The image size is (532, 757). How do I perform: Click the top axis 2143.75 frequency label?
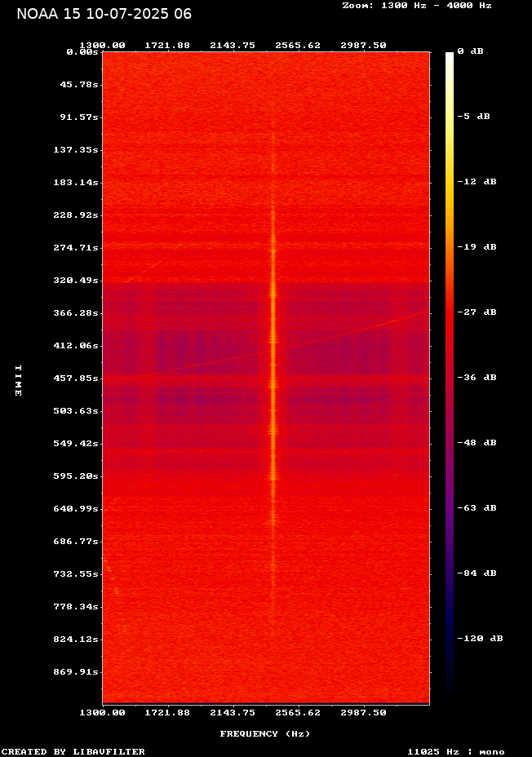click(x=233, y=45)
